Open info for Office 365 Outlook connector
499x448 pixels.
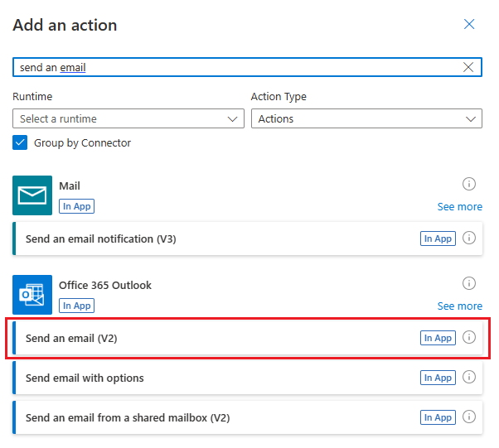468,283
